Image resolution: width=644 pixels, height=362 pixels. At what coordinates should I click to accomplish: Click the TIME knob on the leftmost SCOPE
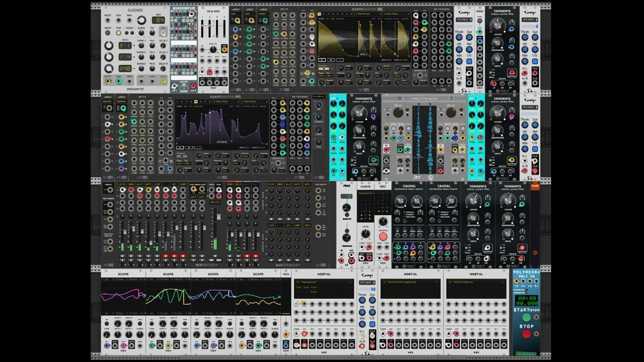coord(107,335)
